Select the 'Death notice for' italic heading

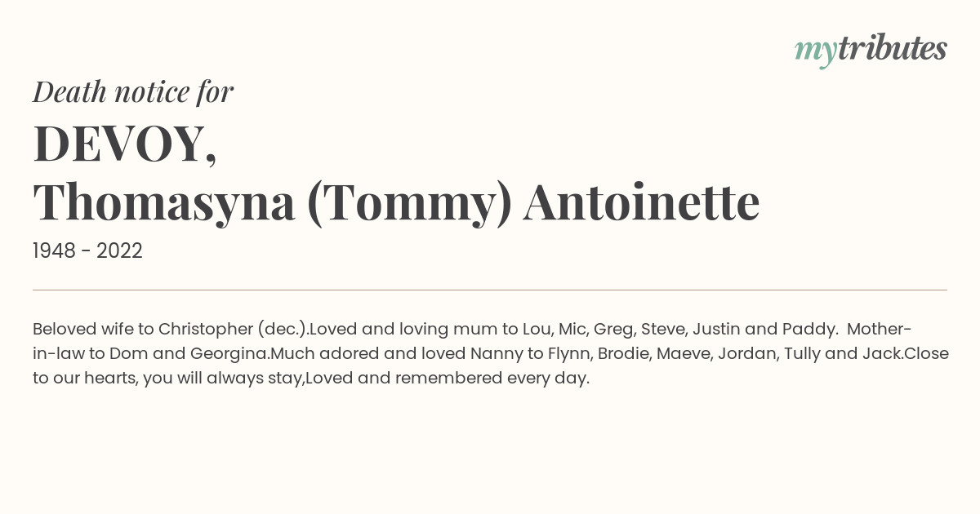(x=133, y=92)
